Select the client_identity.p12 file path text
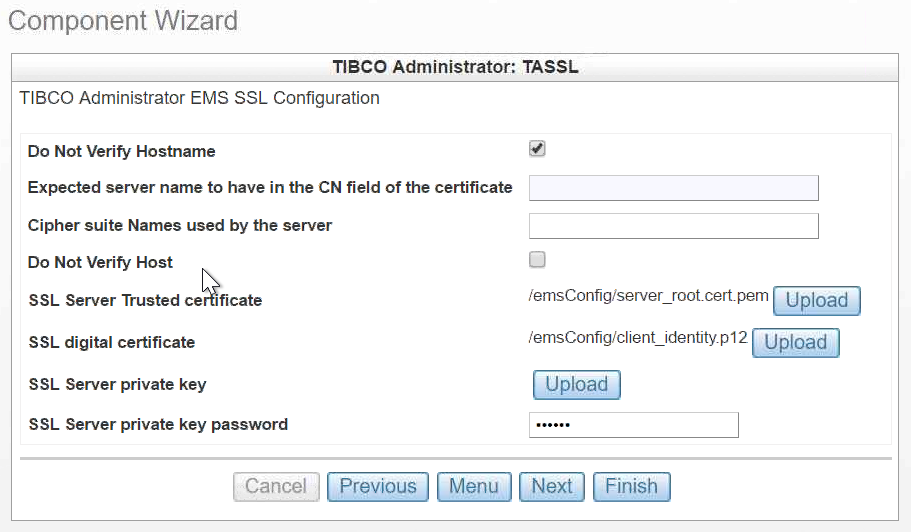The height and width of the screenshot is (532, 911). 638,337
